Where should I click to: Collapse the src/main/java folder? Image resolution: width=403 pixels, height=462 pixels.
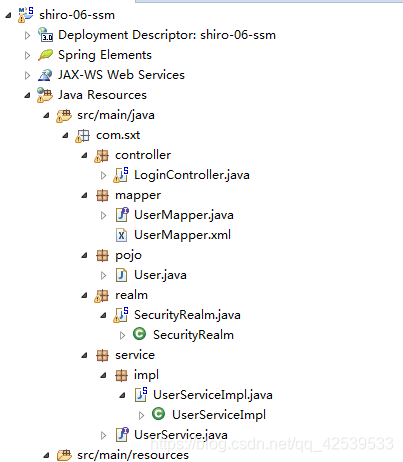[46, 116]
